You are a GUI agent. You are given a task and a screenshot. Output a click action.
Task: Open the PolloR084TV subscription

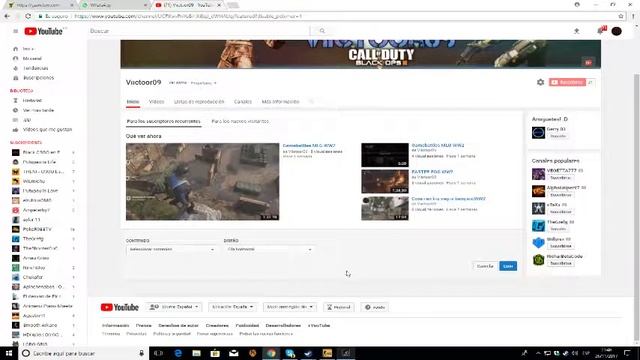coord(43,229)
